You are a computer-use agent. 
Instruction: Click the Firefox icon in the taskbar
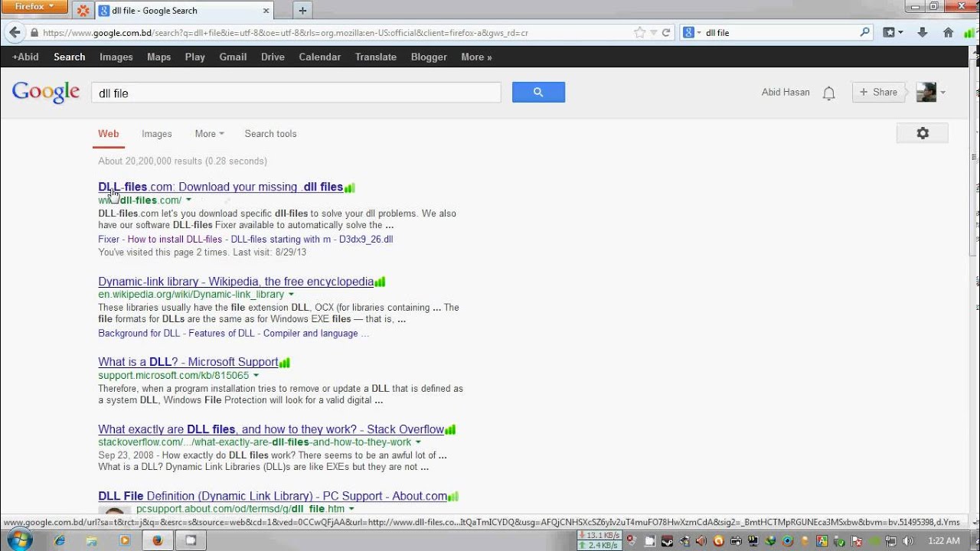tap(158, 540)
